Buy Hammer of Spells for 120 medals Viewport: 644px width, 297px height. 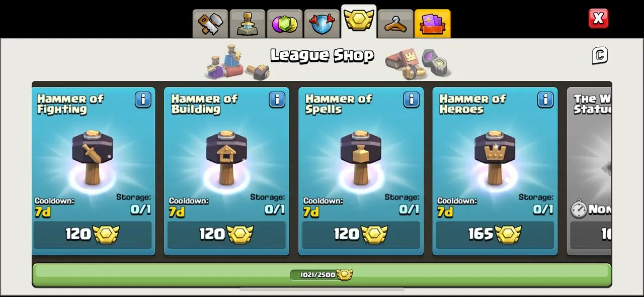[361, 235]
